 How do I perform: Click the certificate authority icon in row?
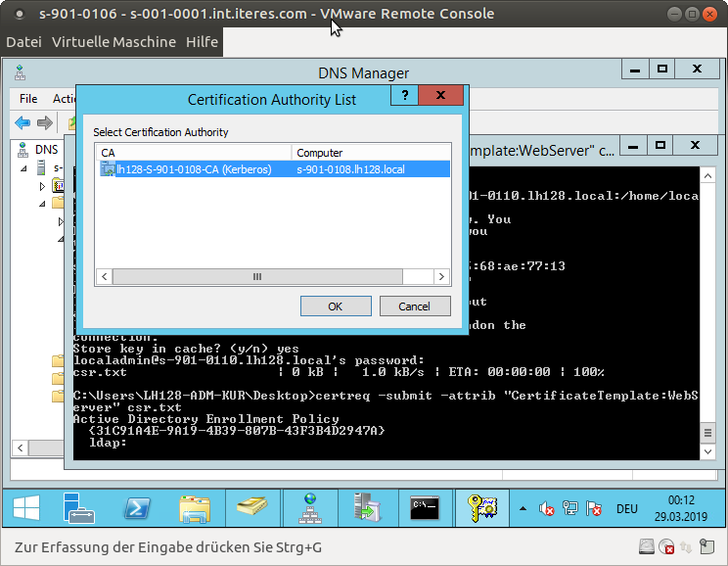[x=108, y=169]
